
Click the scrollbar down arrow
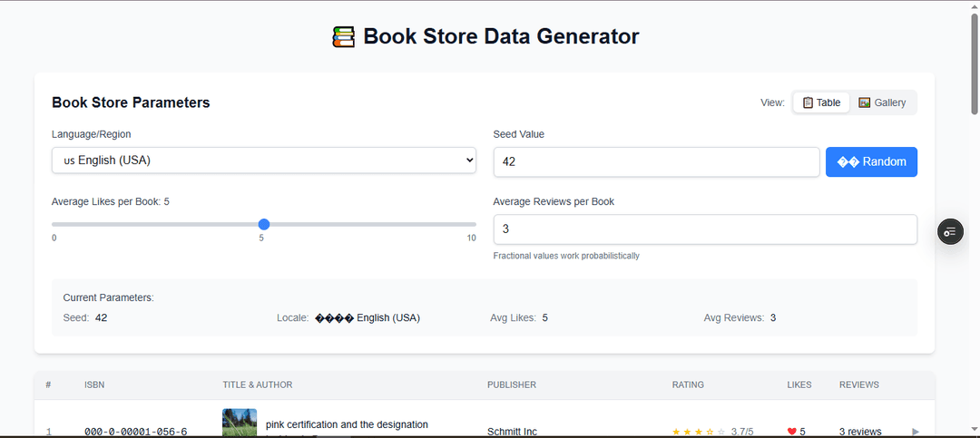point(974,429)
